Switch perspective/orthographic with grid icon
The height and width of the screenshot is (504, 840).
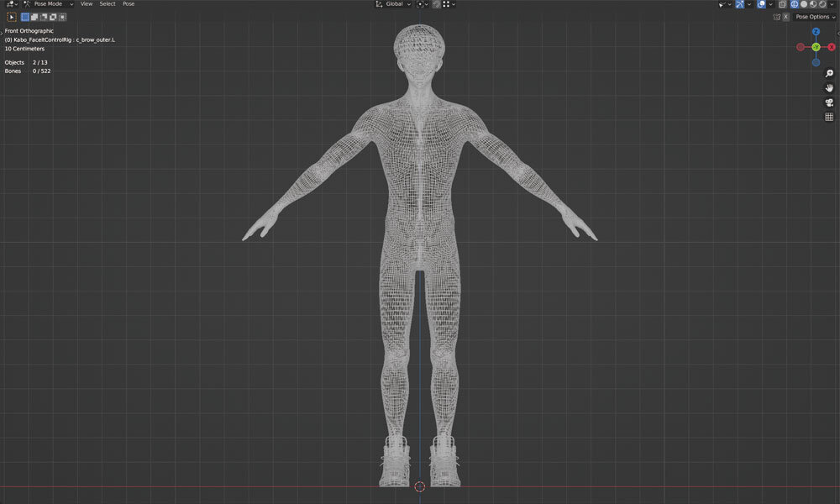point(829,117)
